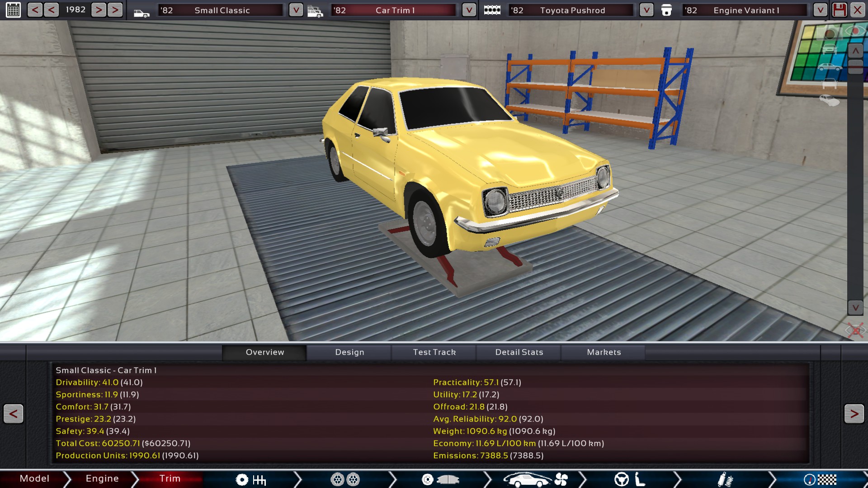868x488 pixels.
Task: Go to the Model section
Action: [34, 479]
